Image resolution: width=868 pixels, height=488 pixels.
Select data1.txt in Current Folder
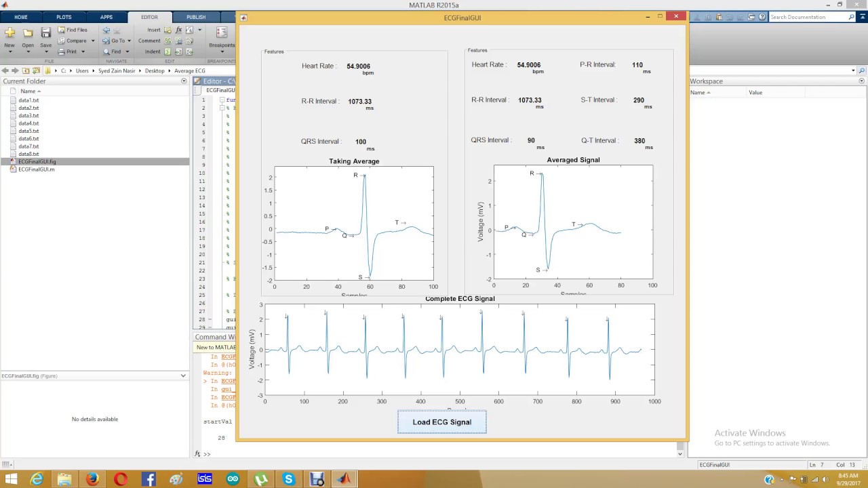28,100
